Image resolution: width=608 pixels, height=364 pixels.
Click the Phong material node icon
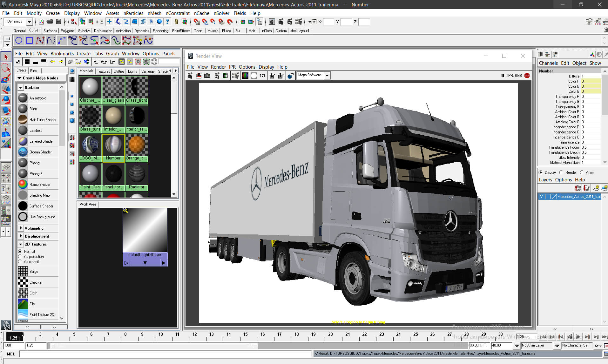pyautogui.click(x=23, y=163)
